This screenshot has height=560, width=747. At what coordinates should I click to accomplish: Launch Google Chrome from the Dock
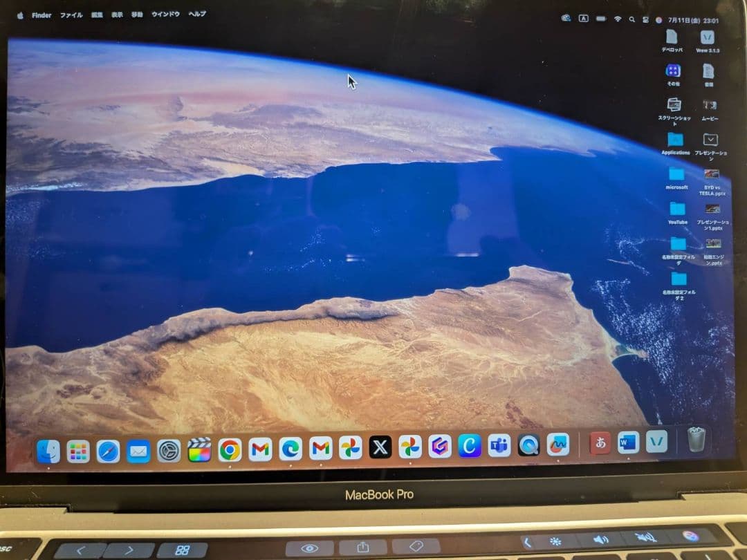(230, 449)
